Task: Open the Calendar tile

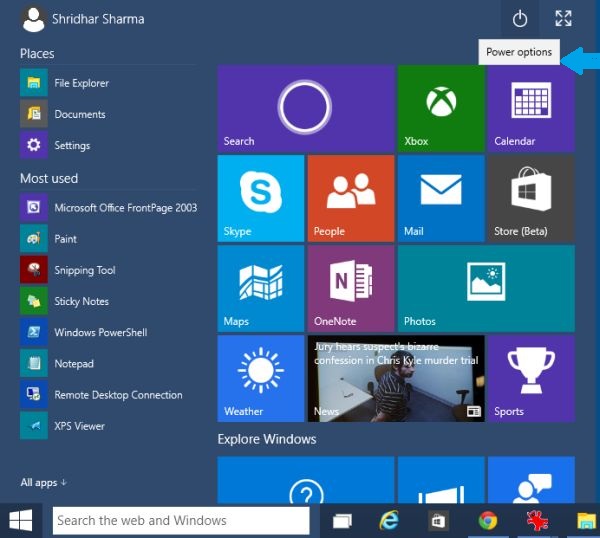Action: pos(531,108)
